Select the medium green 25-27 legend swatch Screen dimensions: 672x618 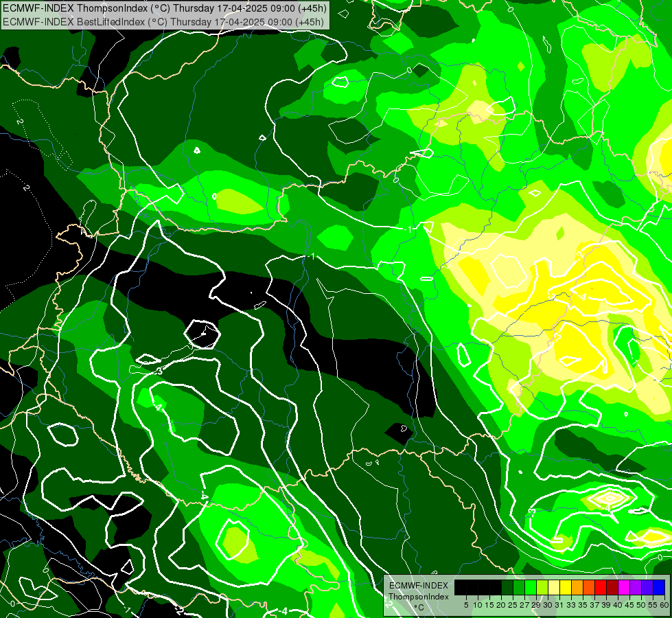click(519, 587)
